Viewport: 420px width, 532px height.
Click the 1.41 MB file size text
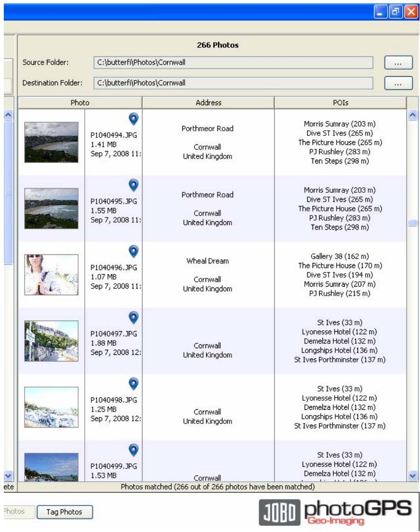104,144
